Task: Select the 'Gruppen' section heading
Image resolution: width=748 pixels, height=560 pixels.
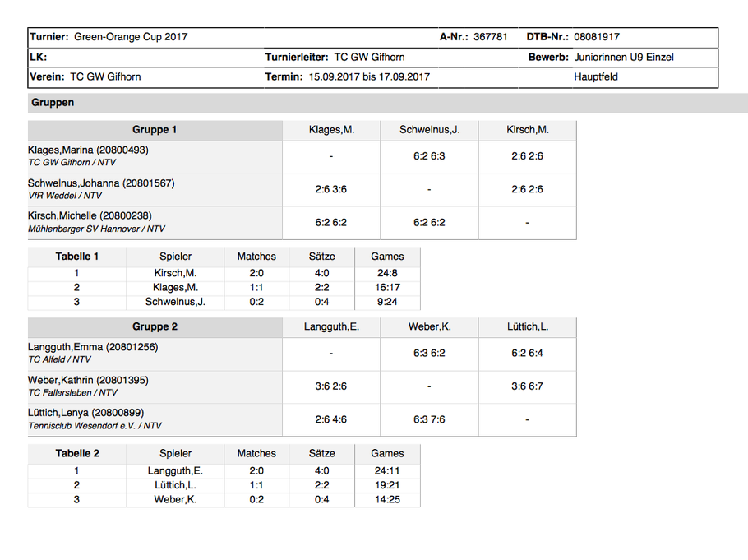Action: (53, 103)
